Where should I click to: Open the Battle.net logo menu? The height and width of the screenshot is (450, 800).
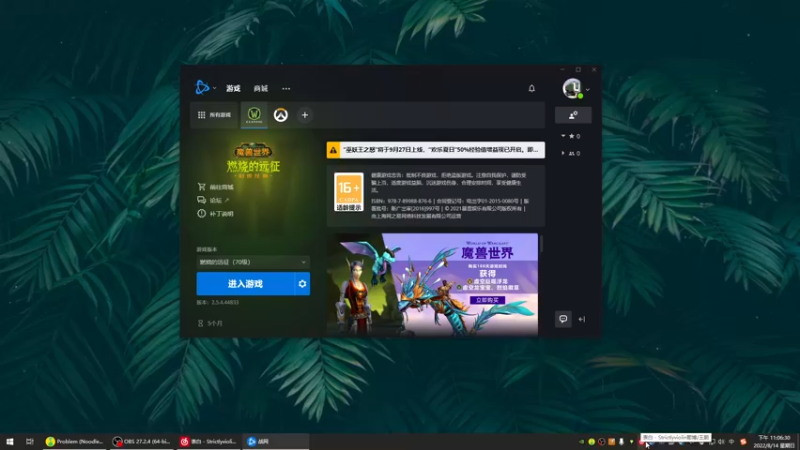click(x=202, y=88)
